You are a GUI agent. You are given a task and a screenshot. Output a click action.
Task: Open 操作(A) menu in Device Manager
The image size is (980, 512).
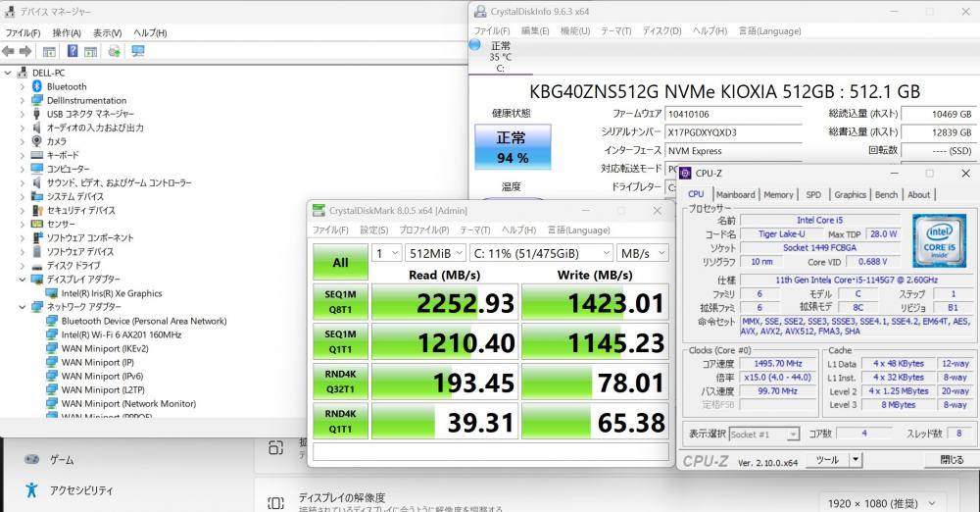[67, 32]
